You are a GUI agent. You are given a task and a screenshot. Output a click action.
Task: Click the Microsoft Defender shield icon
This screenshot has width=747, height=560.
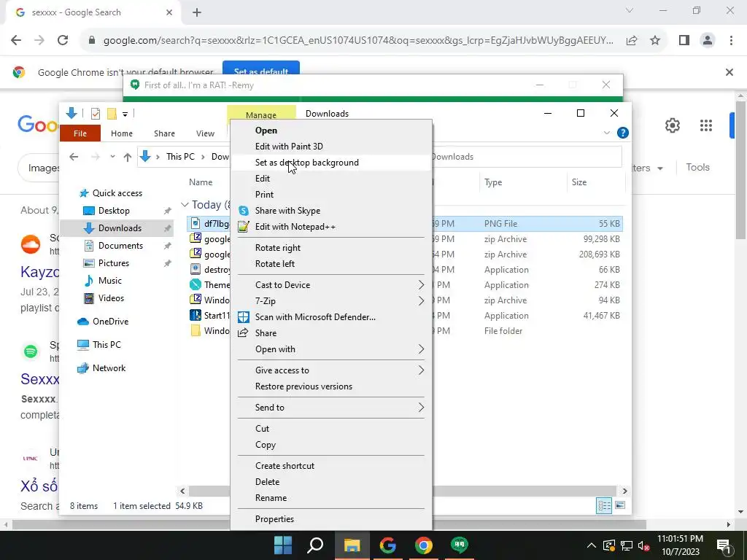point(244,317)
